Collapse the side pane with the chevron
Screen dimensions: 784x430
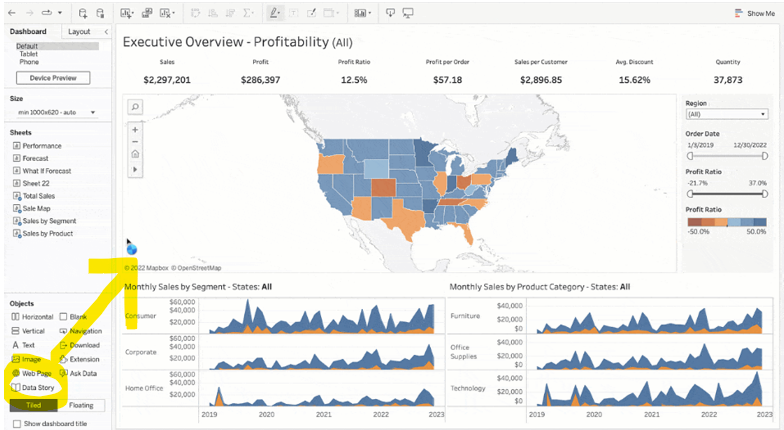(106, 32)
